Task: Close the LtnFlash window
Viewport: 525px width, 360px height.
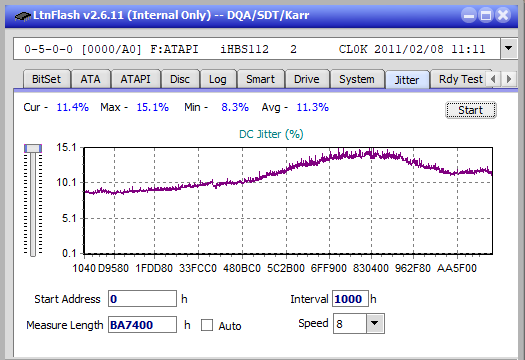Action: coord(503,15)
